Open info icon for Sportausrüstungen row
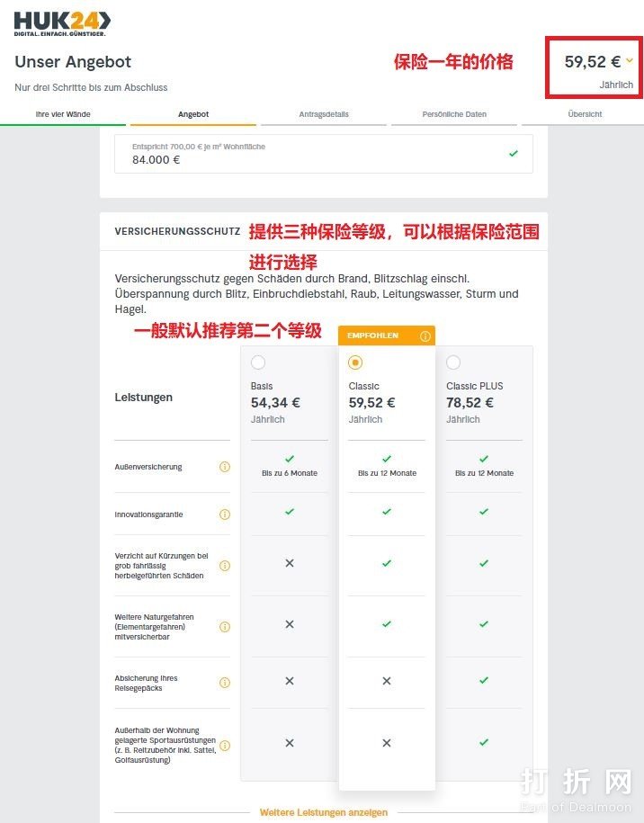Screen dimensions: 644x823 [x=225, y=746]
